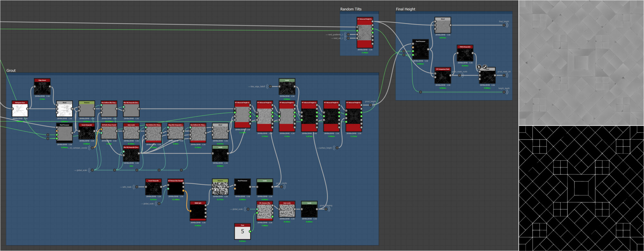
Task: Select the MT Comparison Mask node
Action: pyautogui.click(x=443, y=76)
